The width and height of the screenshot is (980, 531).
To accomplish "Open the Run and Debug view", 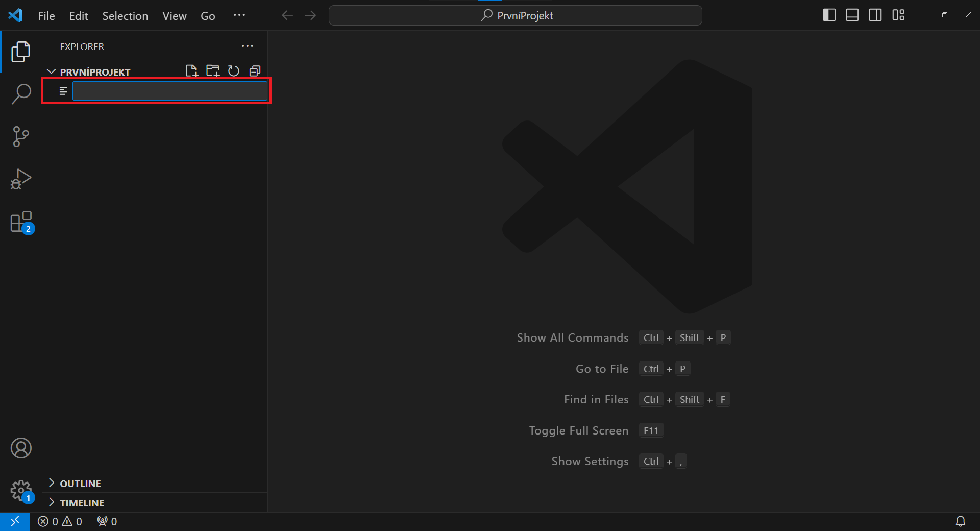I will point(21,179).
